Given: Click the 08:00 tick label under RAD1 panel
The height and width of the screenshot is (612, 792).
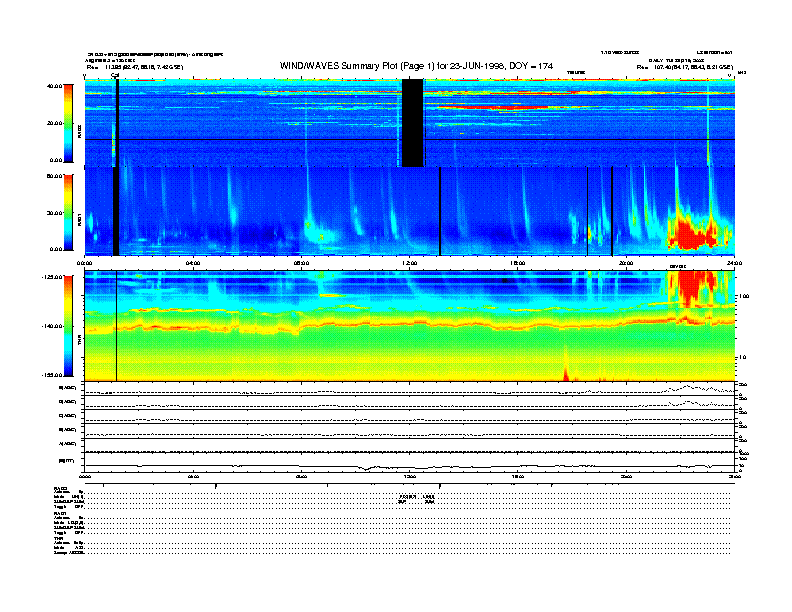Looking at the screenshot, I should [x=302, y=263].
